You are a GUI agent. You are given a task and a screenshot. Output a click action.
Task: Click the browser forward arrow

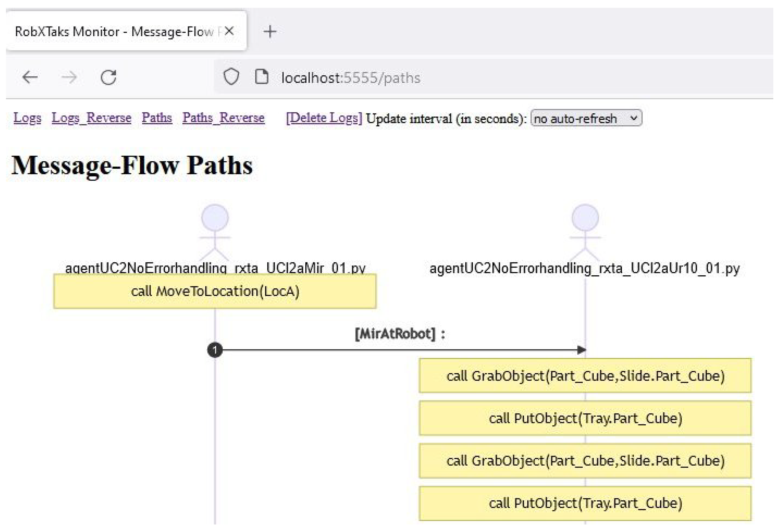[x=69, y=77]
